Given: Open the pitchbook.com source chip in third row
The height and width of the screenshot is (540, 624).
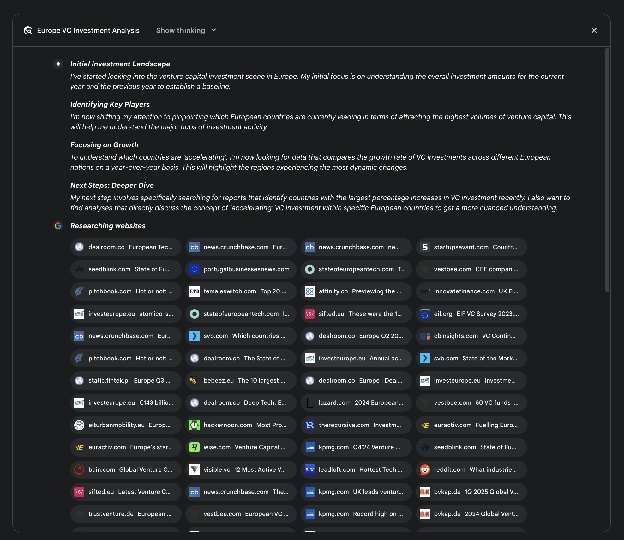Looking at the screenshot, I should (x=125, y=291).
